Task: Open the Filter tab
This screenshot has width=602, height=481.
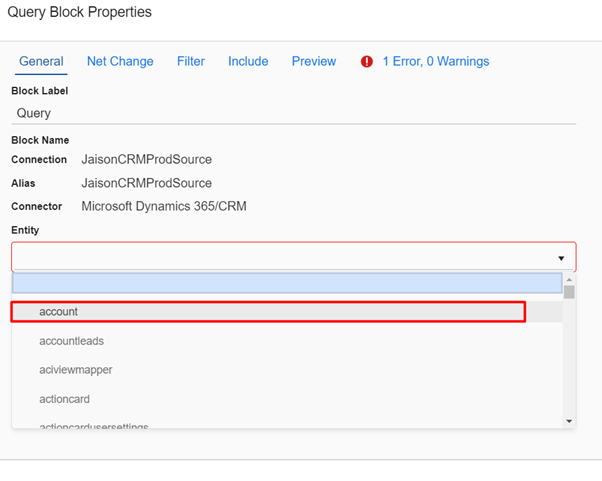Action: (191, 61)
